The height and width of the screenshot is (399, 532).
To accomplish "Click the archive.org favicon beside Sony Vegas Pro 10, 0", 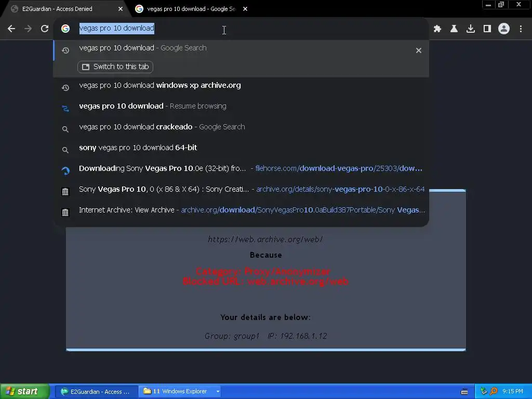I will click(x=65, y=192).
